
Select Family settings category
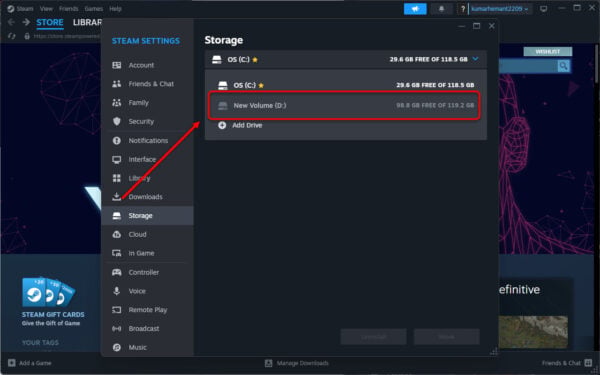click(147, 103)
